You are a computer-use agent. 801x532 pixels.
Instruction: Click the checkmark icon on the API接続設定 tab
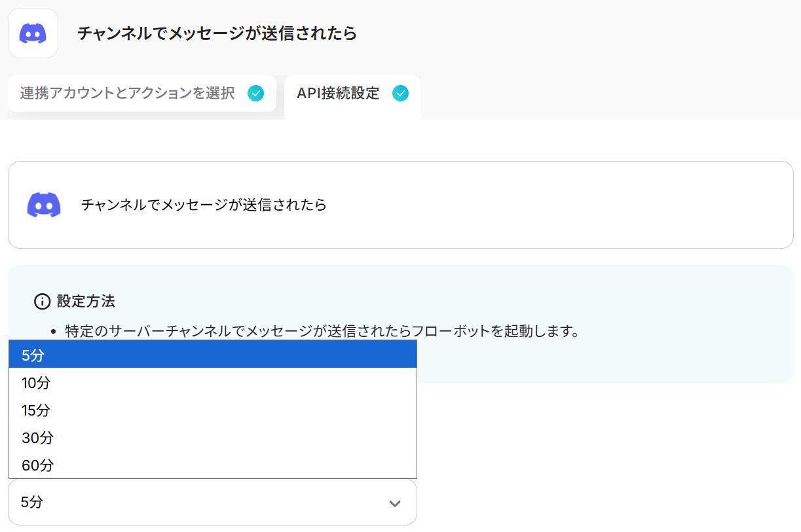click(400, 94)
